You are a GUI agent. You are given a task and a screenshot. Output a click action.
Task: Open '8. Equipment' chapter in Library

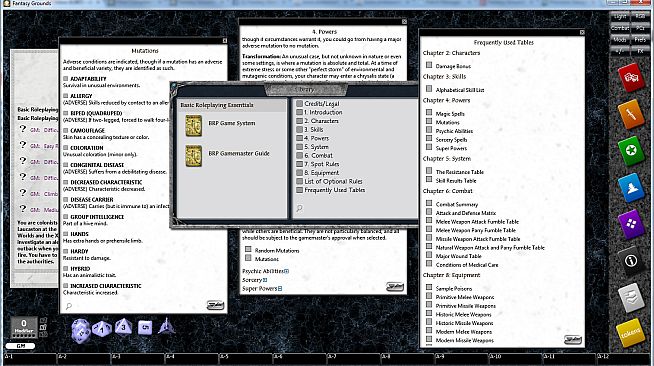point(321,173)
